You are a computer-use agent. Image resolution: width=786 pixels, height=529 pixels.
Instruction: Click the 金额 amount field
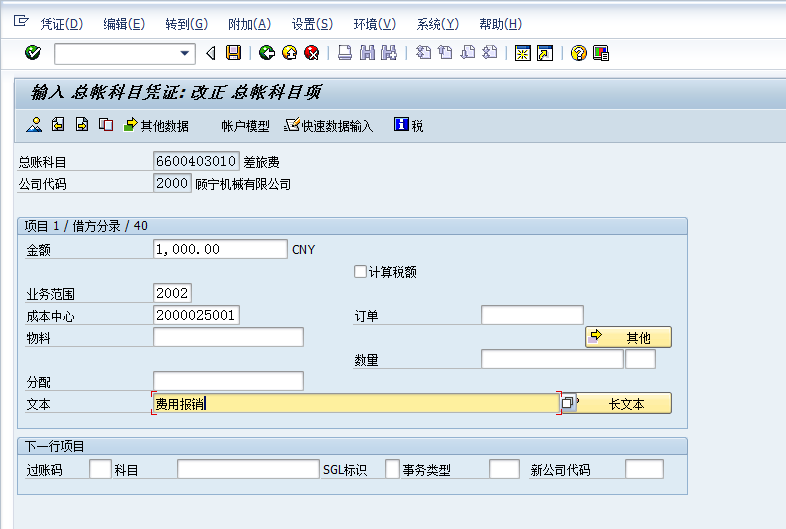(x=220, y=249)
